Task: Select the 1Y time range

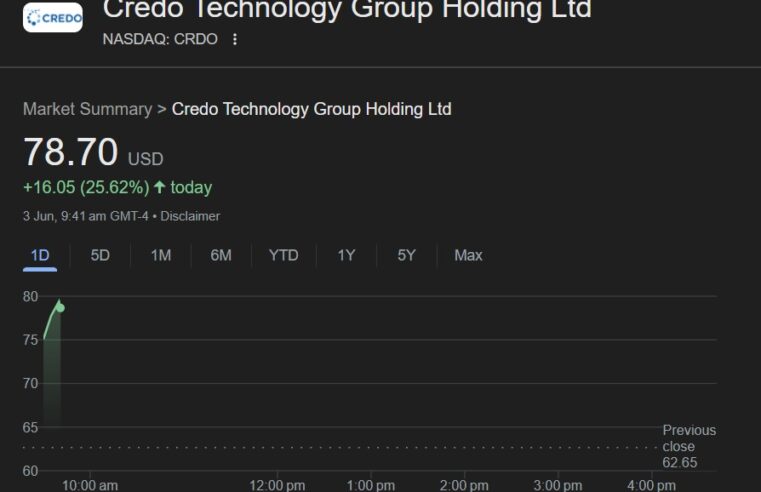Action: point(346,256)
